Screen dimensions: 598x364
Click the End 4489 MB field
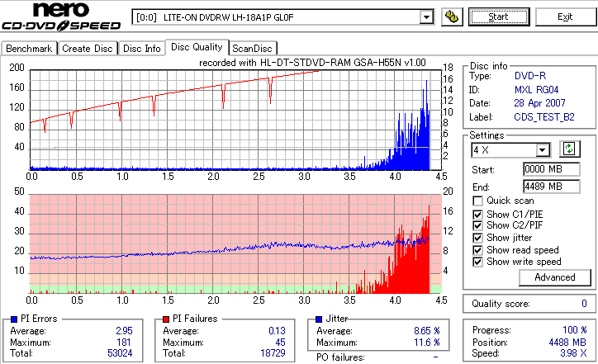pyautogui.click(x=552, y=187)
